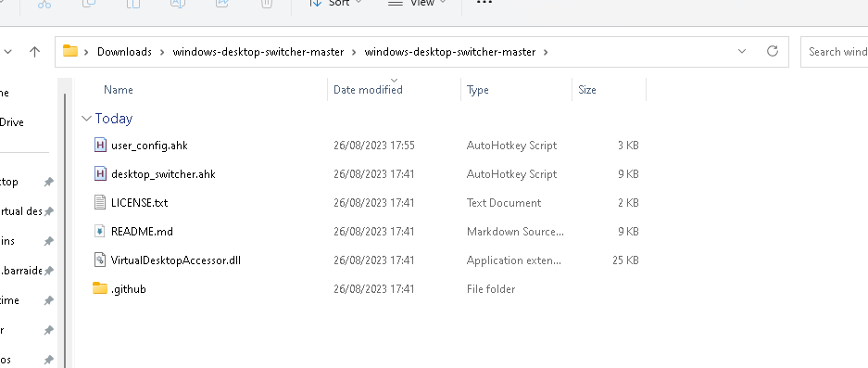Open parent windows-desktop-switcher-master breadcrumb after Downloads
Screen dimensions: 868x368
tap(258, 52)
